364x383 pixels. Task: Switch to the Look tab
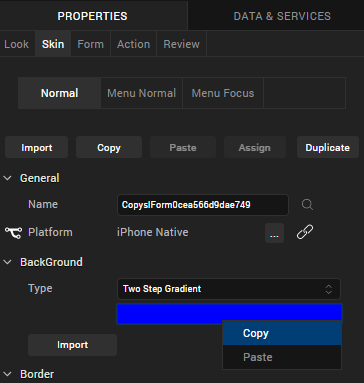(17, 44)
